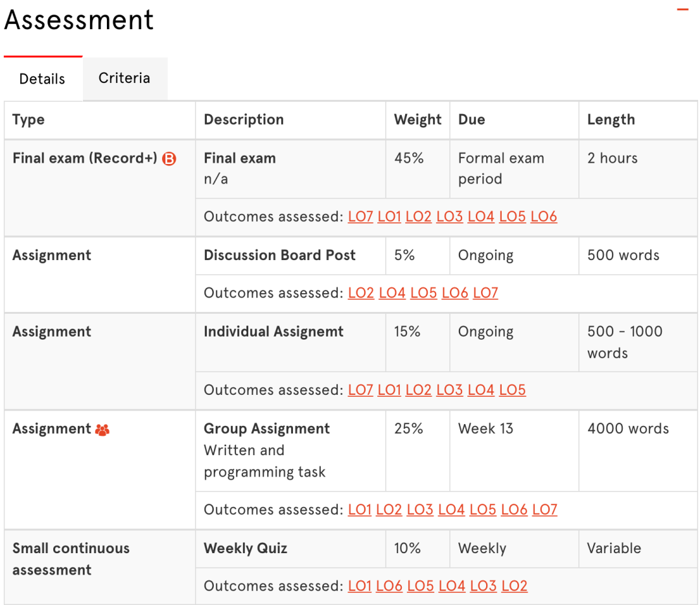Open LO6 link in Final exam outcomes
The image size is (700, 605).
click(x=544, y=217)
